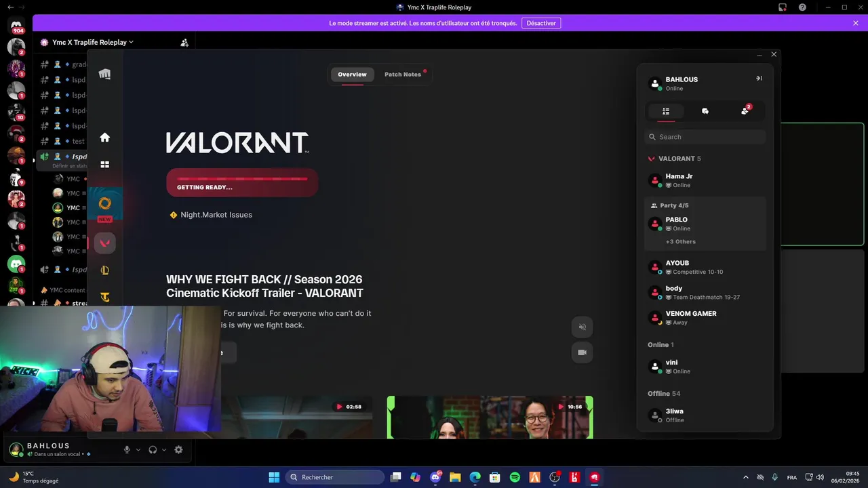
Task: Play the 10:56 video thumbnail
Action: (490, 417)
